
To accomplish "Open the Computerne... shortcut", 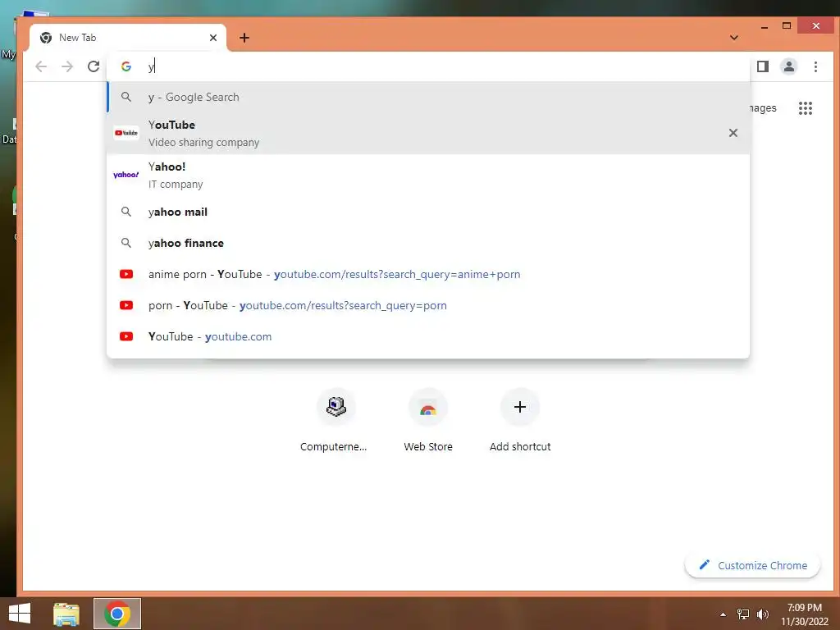I will coord(336,421).
